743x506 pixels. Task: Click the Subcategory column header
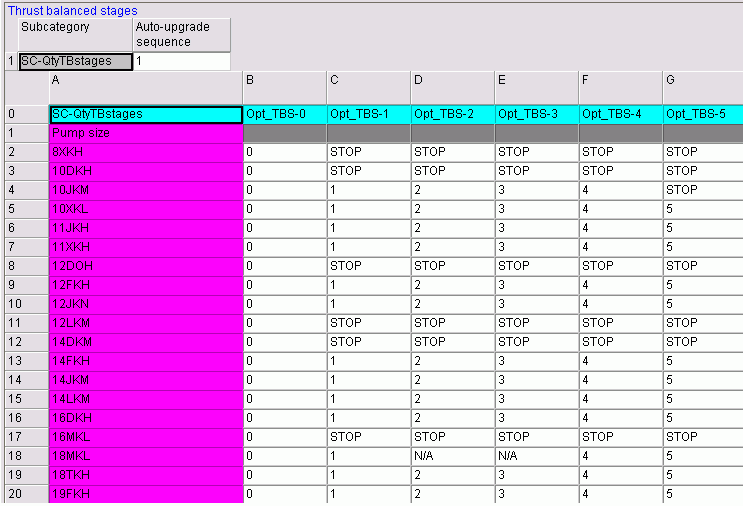point(75,35)
